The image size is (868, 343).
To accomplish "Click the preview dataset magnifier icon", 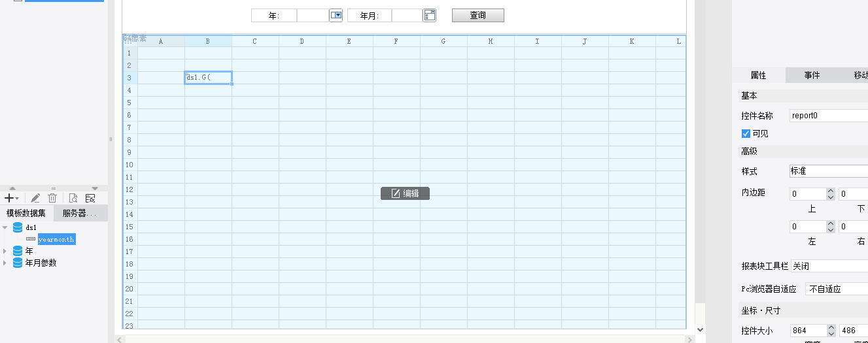I will (73, 198).
